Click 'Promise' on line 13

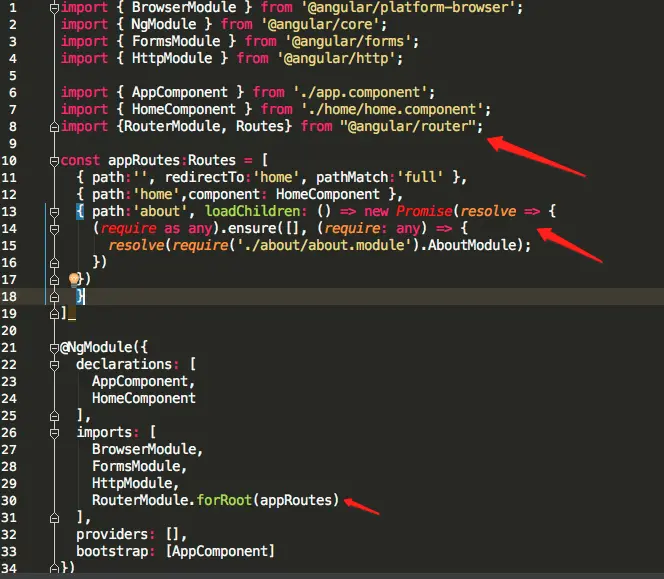[424, 211]
